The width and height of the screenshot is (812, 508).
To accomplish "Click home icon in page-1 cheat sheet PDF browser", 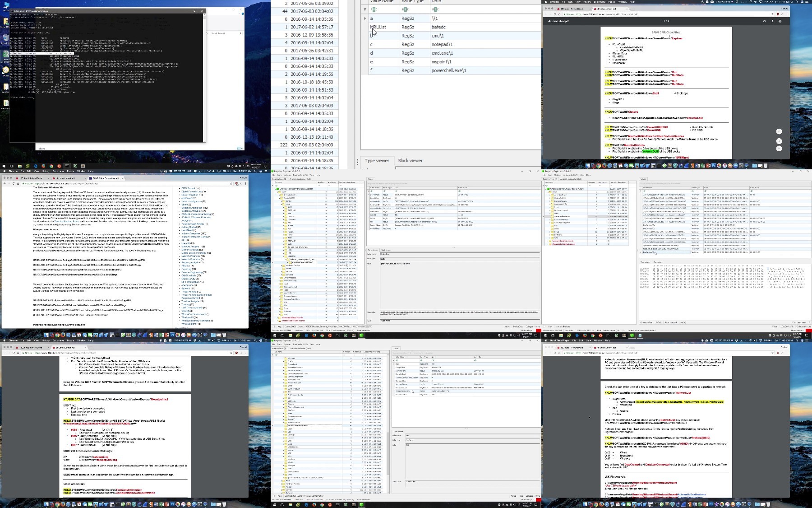I will (559, 14).
